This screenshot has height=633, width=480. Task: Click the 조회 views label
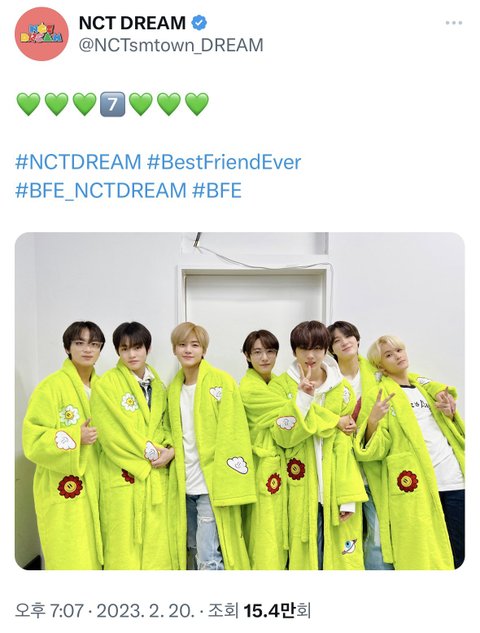pyautogui.click(x=224, y=611)
